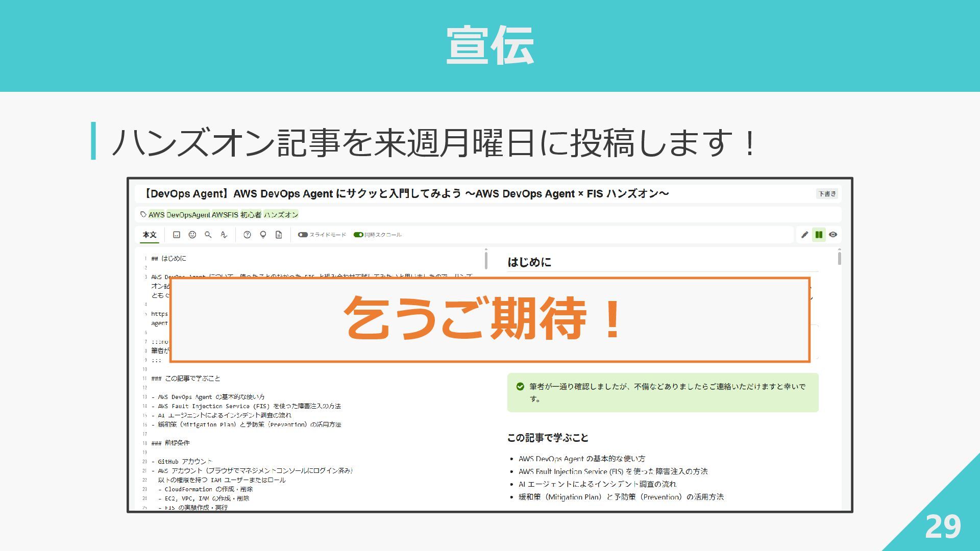This screenshot has width=980, height=551.
Task: Click the search magnifier icon in editor
Action: point(208,235)
